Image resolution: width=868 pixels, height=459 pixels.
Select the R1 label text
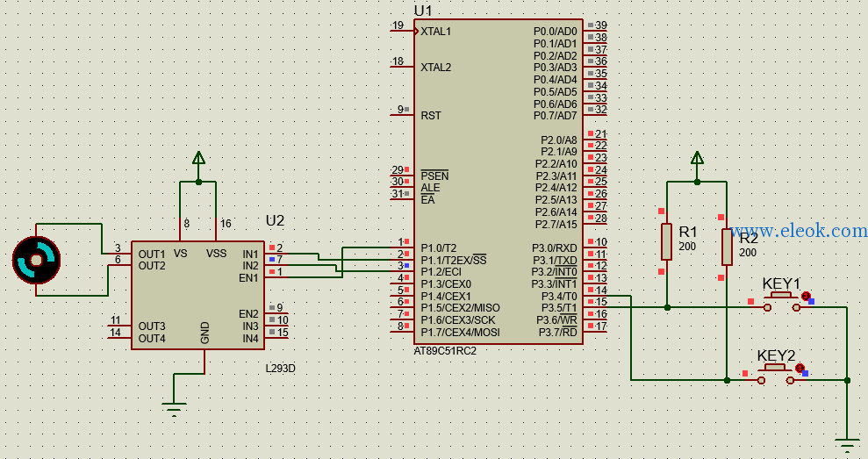pyautogui.click(x=688, y=232)
